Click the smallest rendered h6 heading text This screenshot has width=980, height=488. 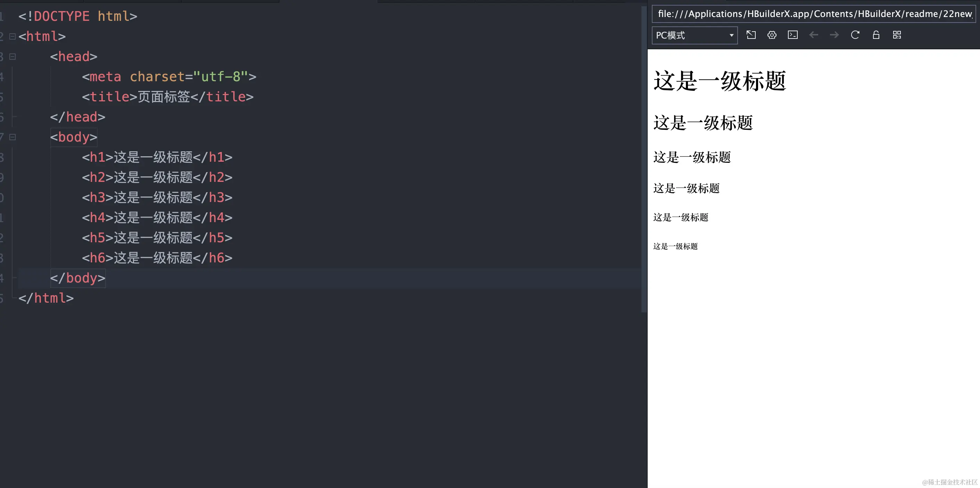pos(675,246)
